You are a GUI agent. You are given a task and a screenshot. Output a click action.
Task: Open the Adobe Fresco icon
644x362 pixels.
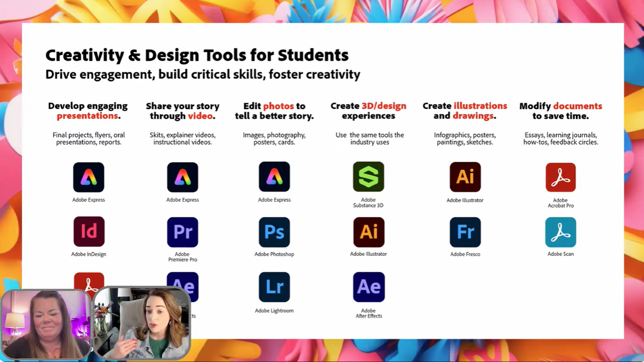tap(465, 232)
